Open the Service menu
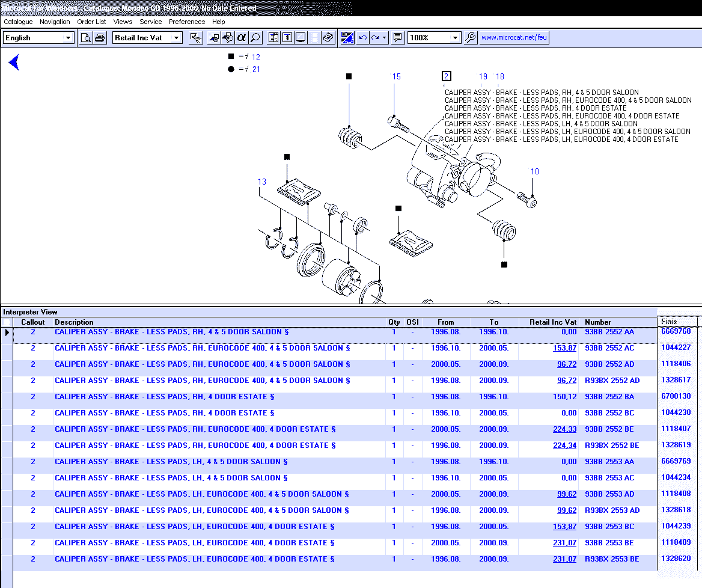702x588 pixels. (x=150, y=22)
